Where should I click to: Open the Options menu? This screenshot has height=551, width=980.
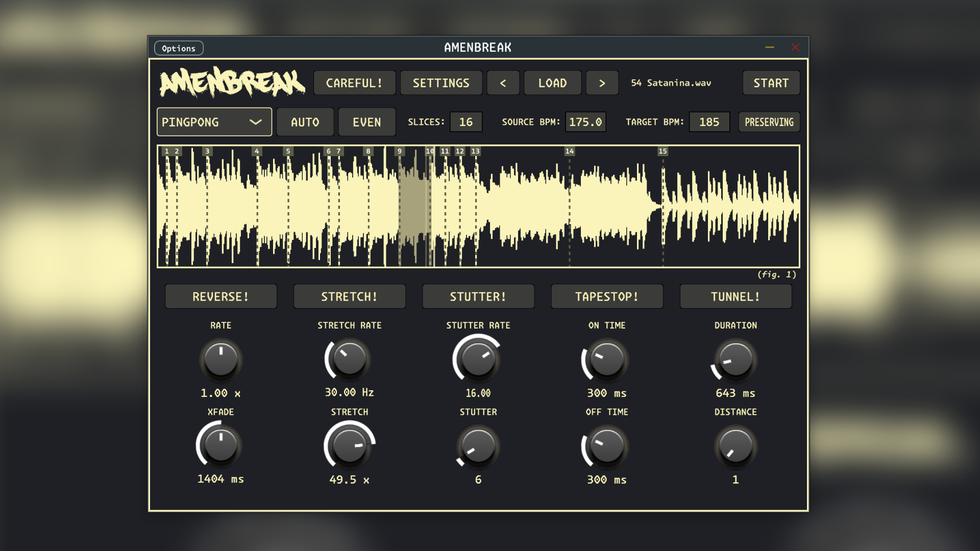click(179, 48)
